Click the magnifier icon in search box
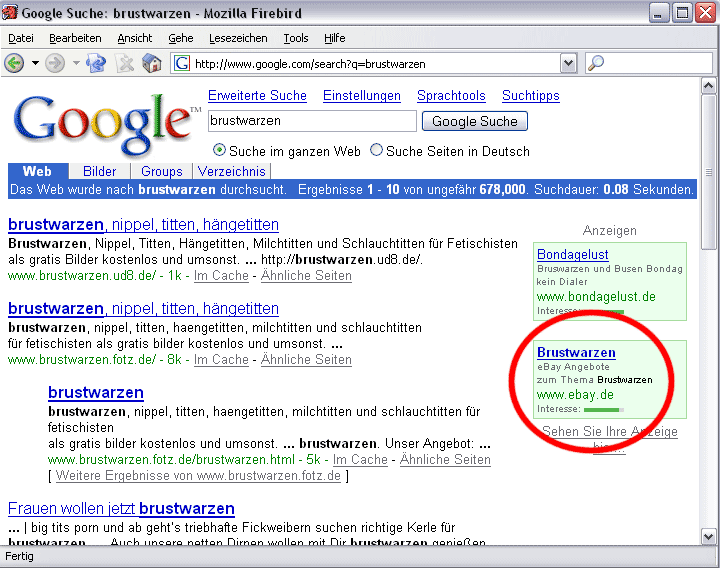Screen dimensions: 720x568 coord(596,63)
